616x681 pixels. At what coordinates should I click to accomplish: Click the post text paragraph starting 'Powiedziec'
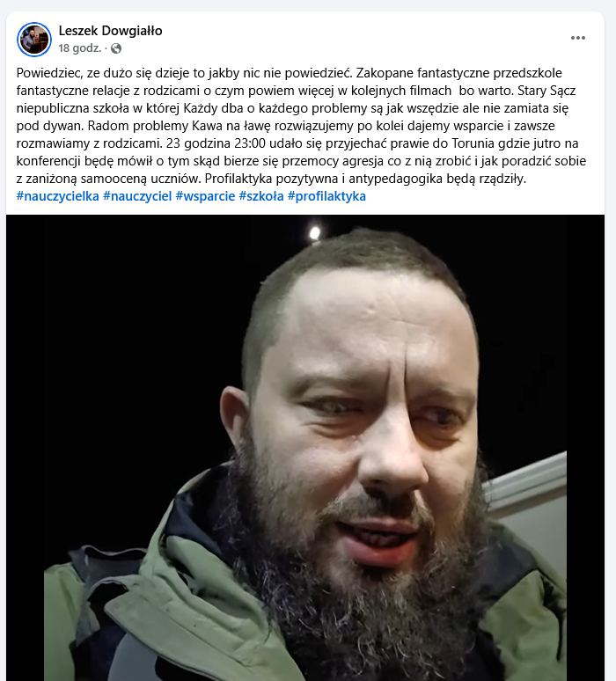[302, 126]
